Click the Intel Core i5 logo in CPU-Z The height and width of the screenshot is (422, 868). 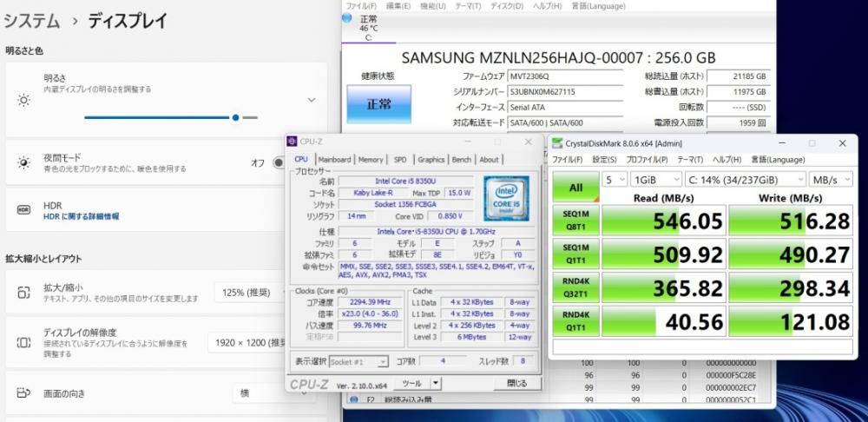coord(506,199)
